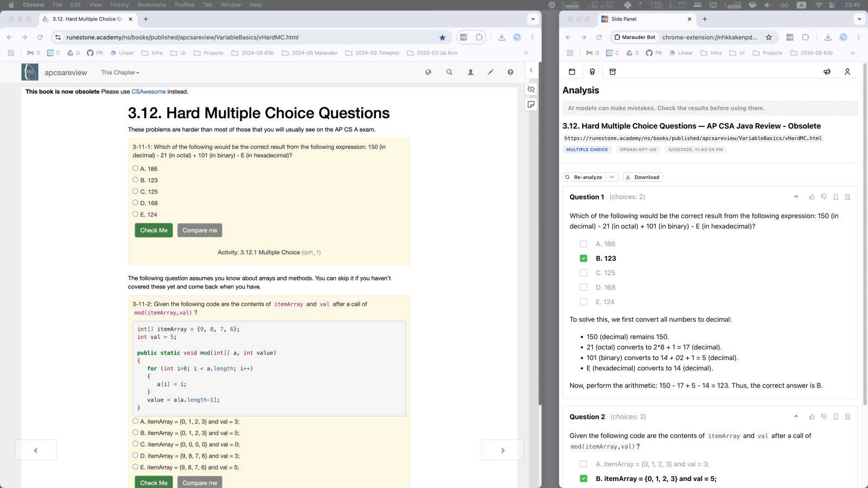The height and width of the screenshot is (488, 868).
Task: Collapse Question 1 with the chevron
Action: [796, 197]
